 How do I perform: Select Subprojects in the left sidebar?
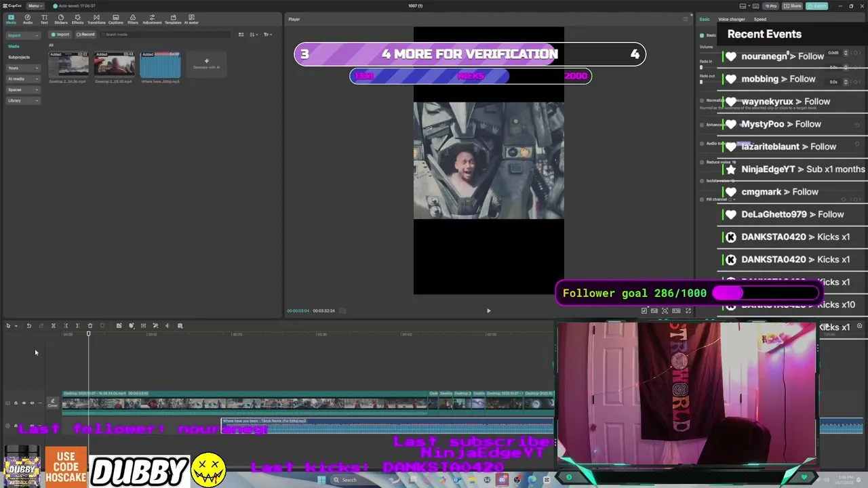click(x=19, y=57)
